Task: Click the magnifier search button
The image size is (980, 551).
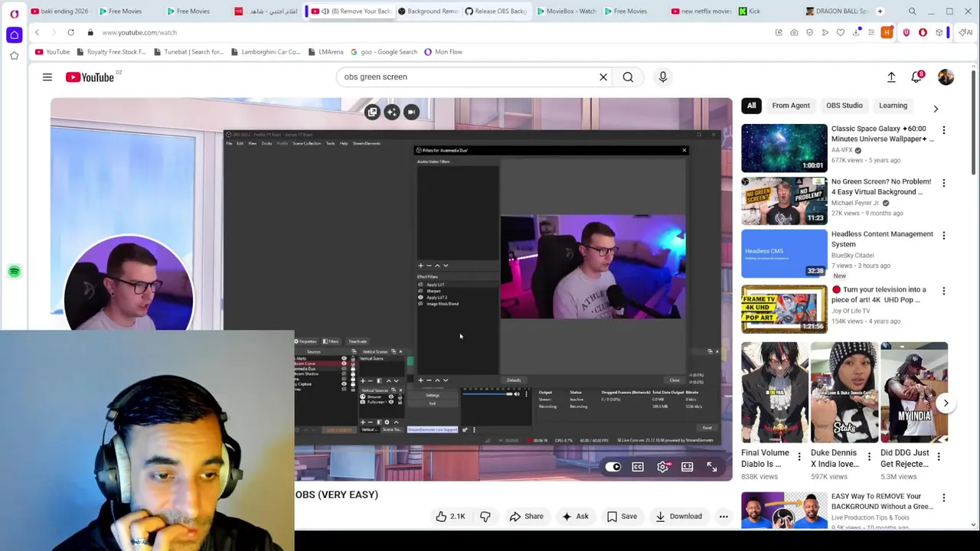Action: point(628,77)
